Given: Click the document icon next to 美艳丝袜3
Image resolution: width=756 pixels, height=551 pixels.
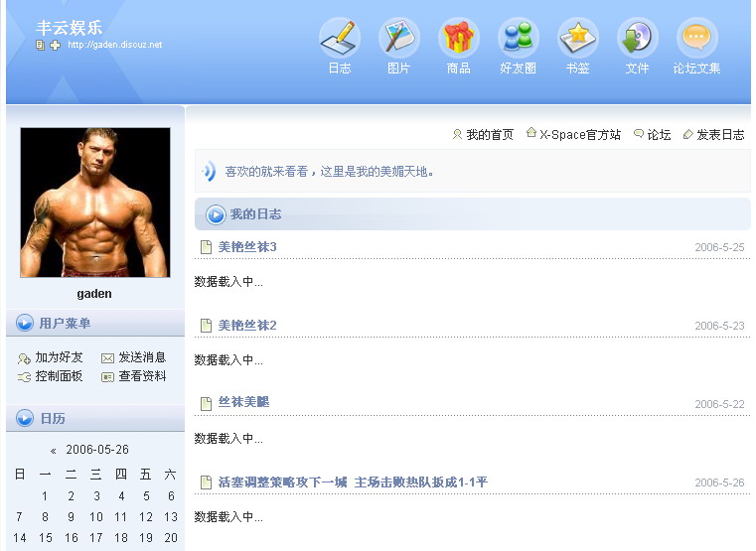Looking at the screenshot, I should pyautogui.click(x=206, y=247).
